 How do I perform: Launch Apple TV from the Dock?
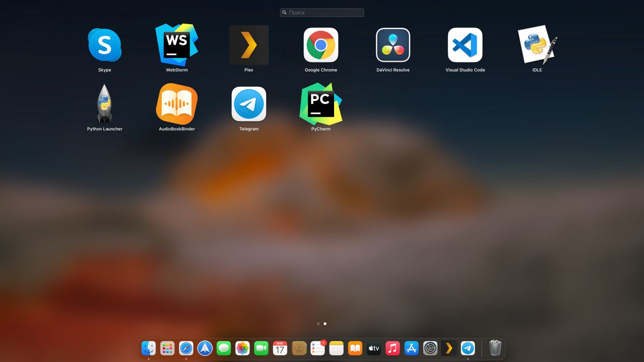[374, 348]
